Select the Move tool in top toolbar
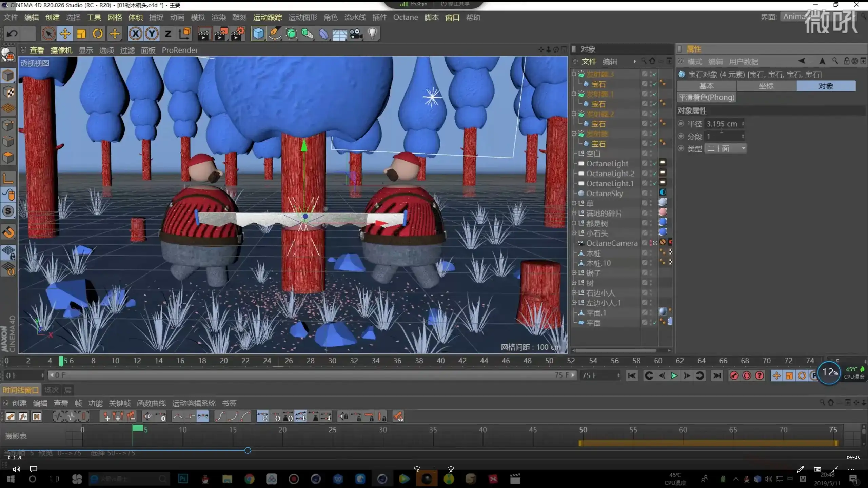Screen dimensions: 868x488 [65, 34]
